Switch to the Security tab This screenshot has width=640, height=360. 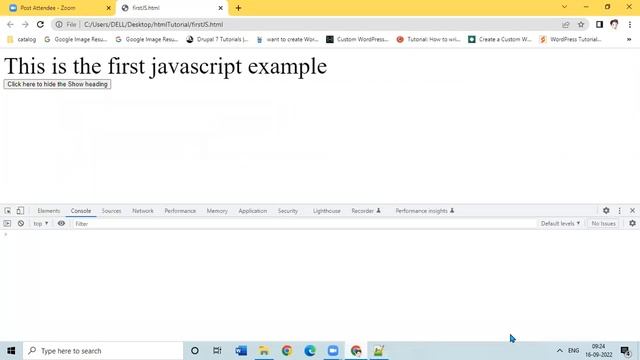tap(288, 211)
